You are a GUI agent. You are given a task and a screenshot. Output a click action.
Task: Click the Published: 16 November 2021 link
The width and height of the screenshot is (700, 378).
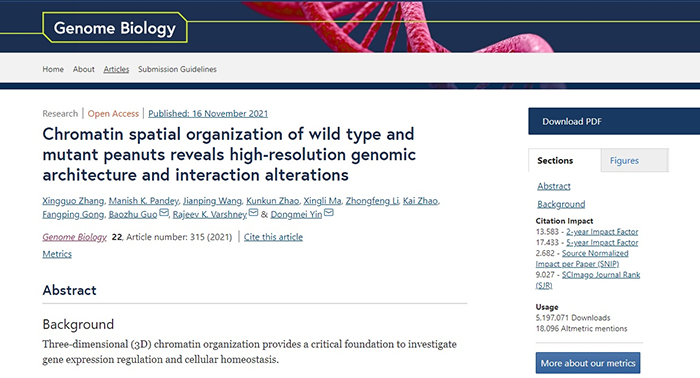tap(208, 114)
